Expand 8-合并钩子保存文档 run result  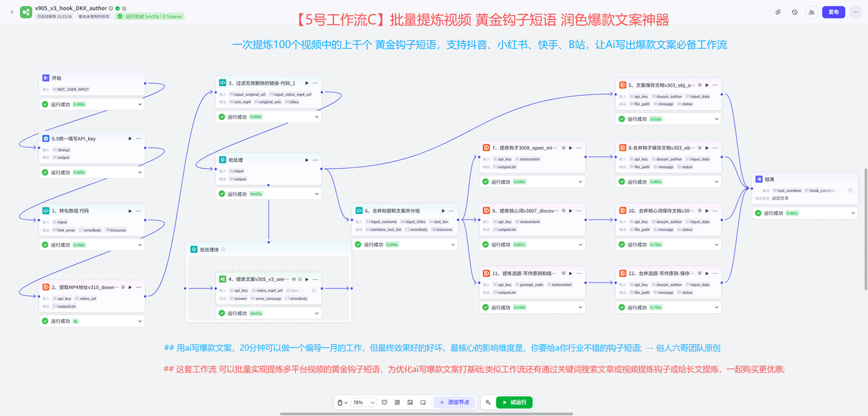(x=716, y=182)
